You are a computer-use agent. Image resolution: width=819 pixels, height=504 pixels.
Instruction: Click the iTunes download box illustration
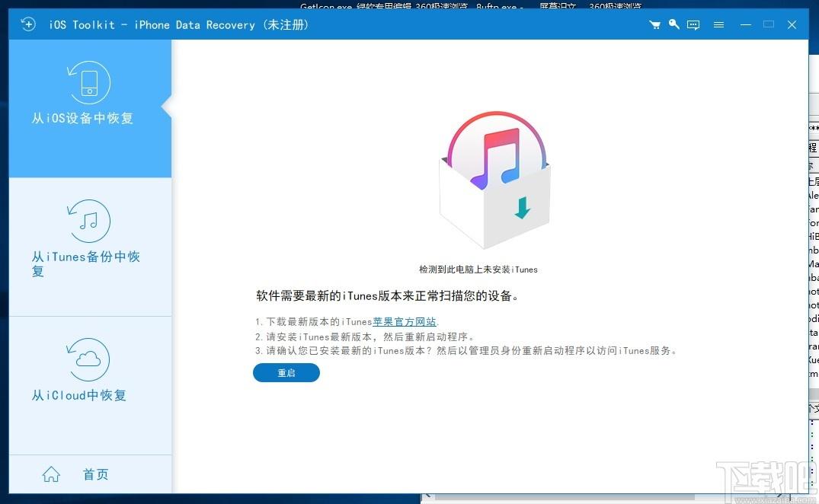[x=495, y=180]
